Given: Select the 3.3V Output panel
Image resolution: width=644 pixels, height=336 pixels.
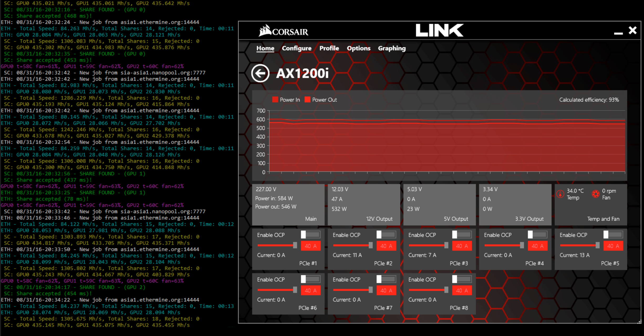Looking at the screenshot, I should coord(515,205).
